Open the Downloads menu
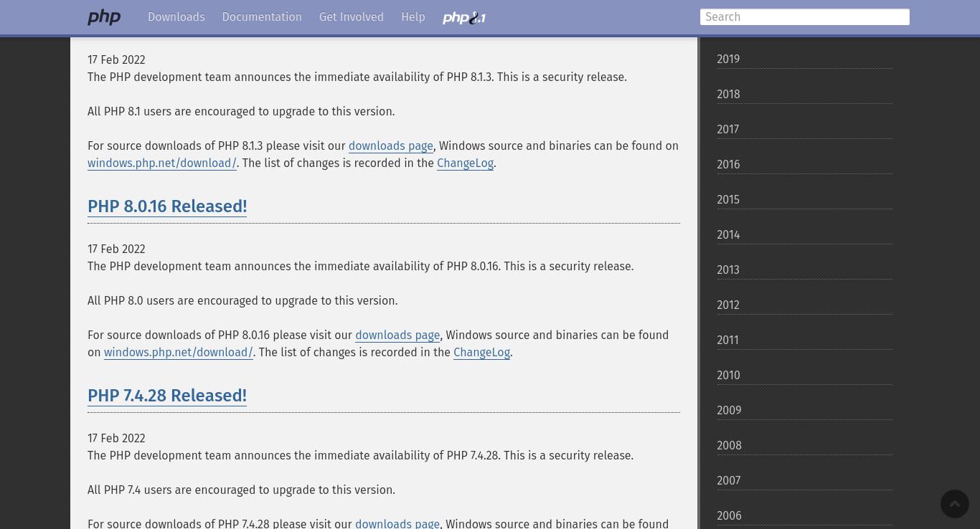The height and width of the screenshot is (529, 980). tap(176, 17)
